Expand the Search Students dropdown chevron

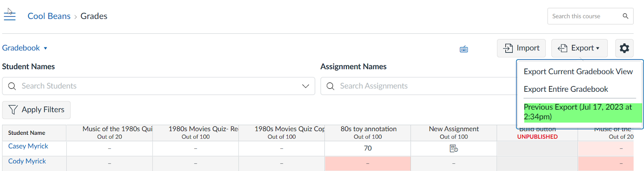305,86
